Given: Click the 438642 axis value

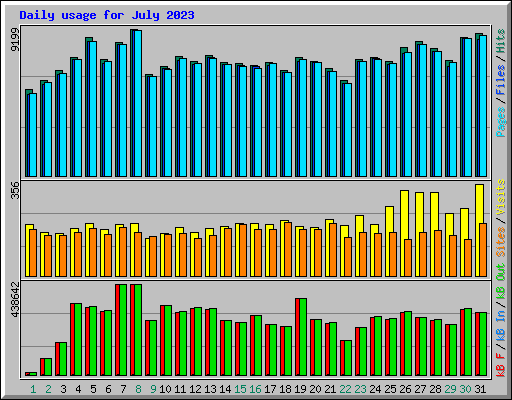Looking at the screenshot, I should [15, 299].
